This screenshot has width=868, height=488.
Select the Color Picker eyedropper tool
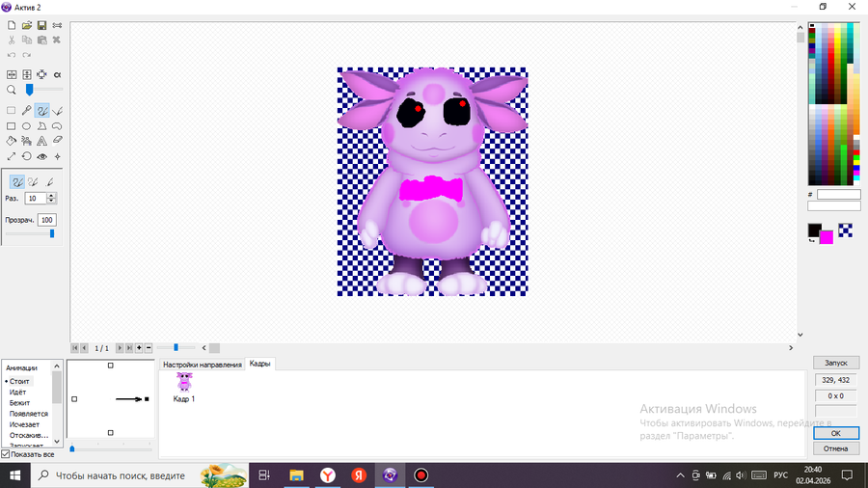pos(27,111)
